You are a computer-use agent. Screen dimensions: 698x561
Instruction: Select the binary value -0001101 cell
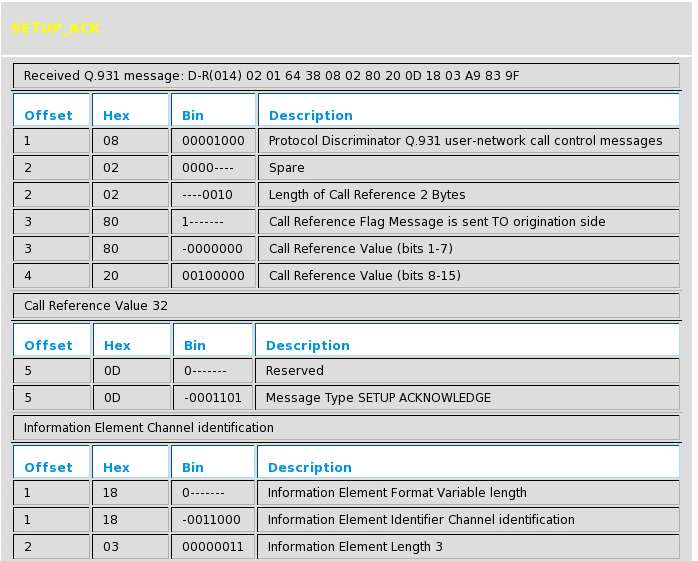(213, 398)
